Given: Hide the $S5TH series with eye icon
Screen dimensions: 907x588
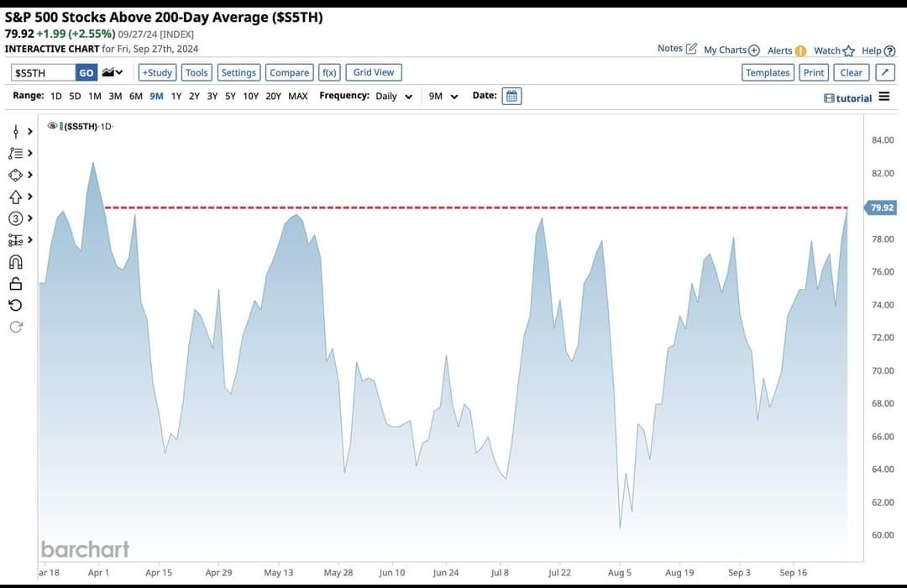Looking at the screenshot, I should (52, 126).
